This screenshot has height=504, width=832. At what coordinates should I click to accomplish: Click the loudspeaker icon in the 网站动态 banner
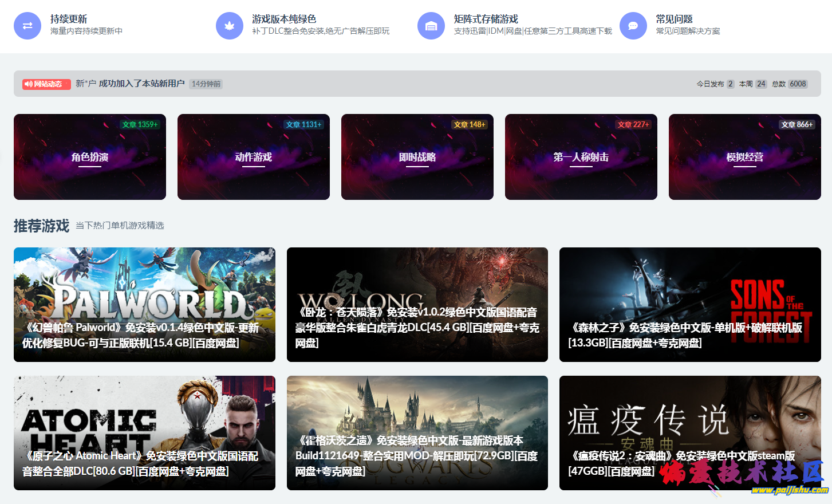coord(30,84)
